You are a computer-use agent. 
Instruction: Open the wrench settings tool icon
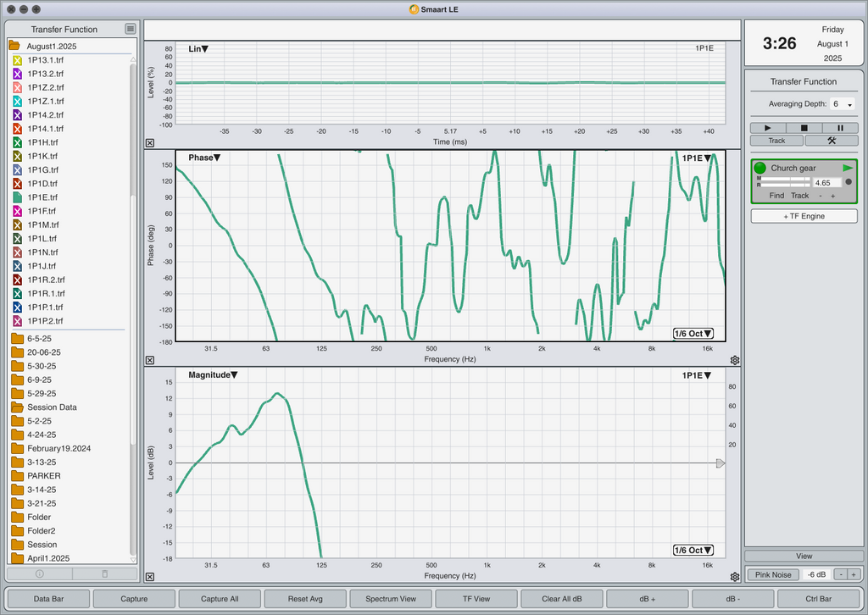tap(832, 141)
